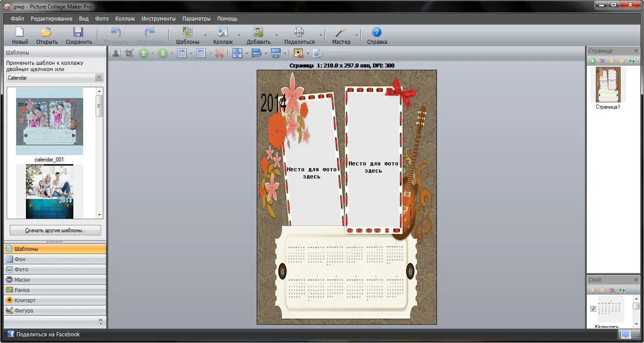This screenshot has width=644, height=343.
Task: Open the Calendar template category dropdown
Action: click(99, 78)
